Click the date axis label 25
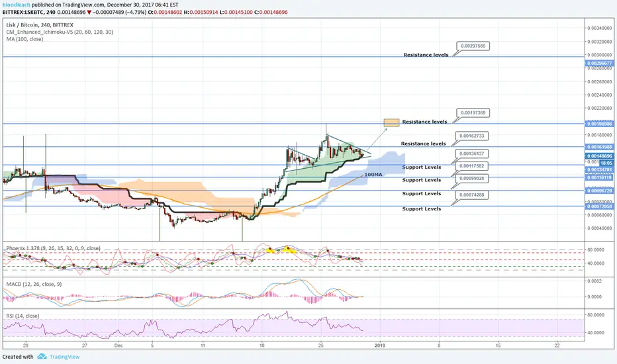This screenshot has height=364, width=617. pos(320,345)
